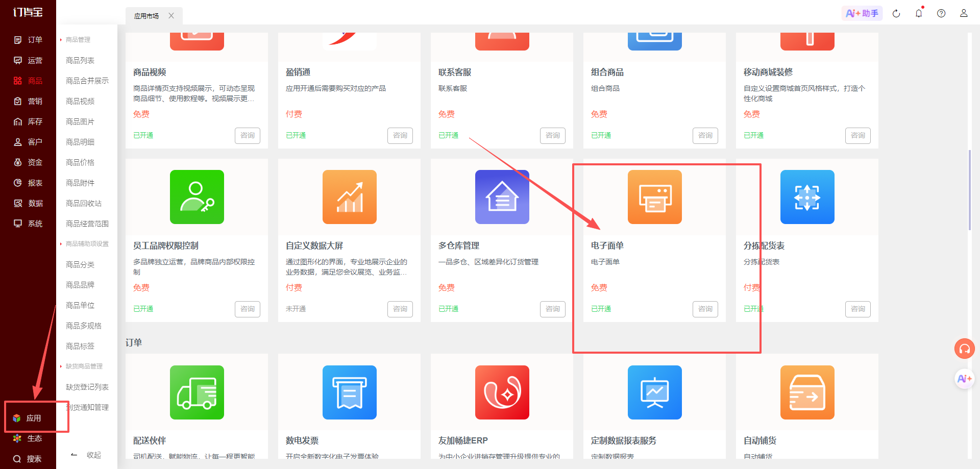
Task: Collapse the 商品辅助项设置 submenu group
Action: [x=84, y=244]
